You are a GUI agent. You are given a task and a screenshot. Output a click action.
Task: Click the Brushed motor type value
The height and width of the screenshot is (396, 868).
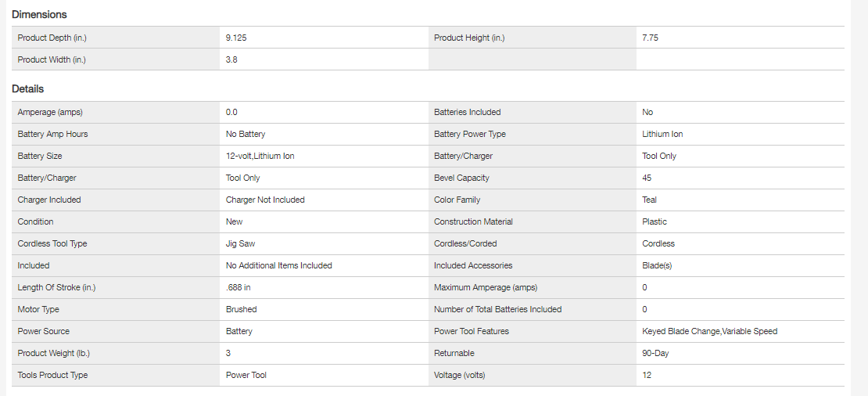(241, 309)
